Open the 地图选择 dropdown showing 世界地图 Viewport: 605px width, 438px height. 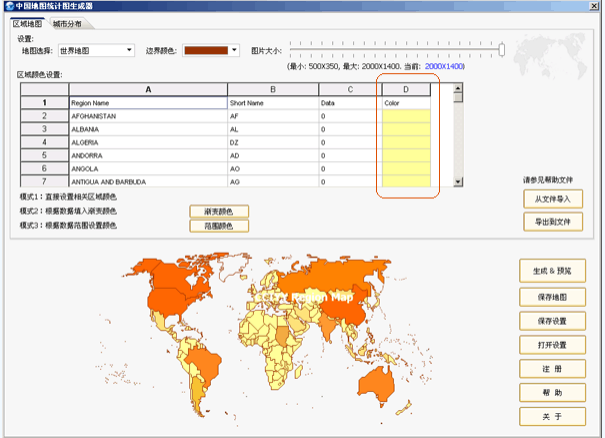point(96,51)
